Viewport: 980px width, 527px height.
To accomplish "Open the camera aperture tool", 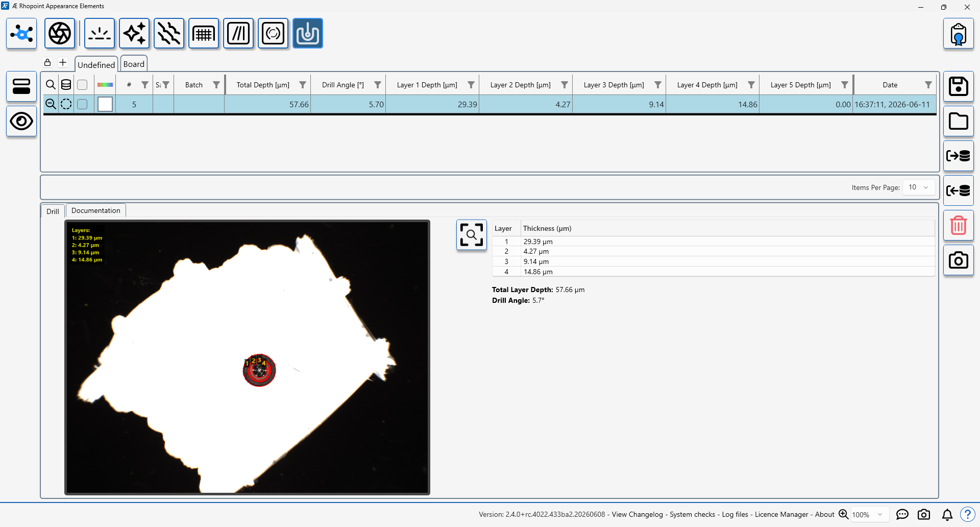I will pyautogui.click(x=60, y=33).
